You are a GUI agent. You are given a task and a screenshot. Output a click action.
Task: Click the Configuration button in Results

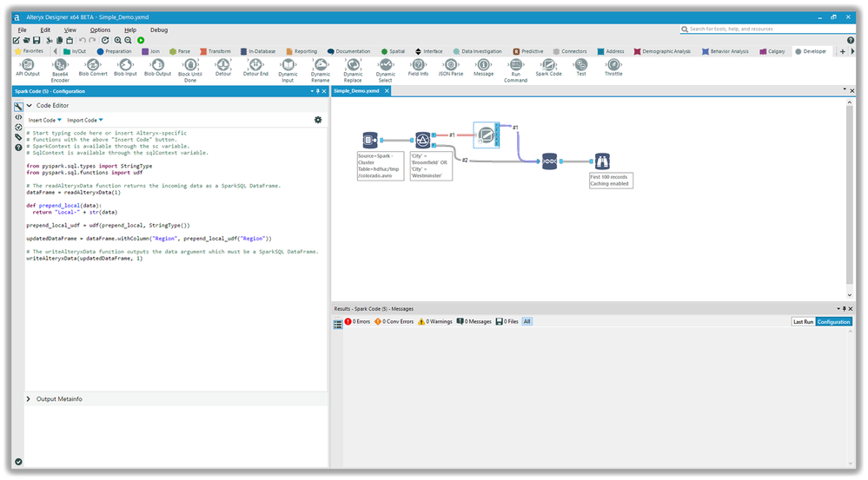coord(833,321)
